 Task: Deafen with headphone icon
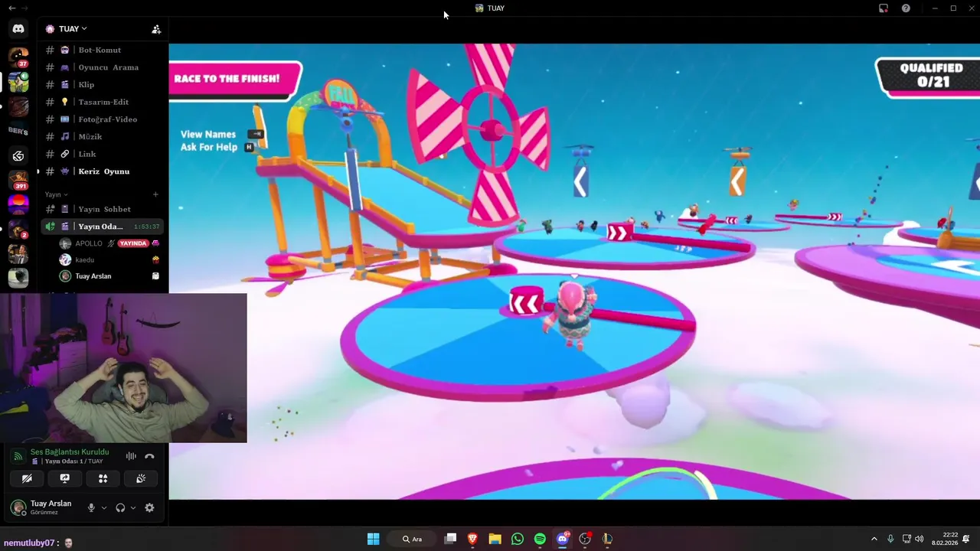(120, 507)
